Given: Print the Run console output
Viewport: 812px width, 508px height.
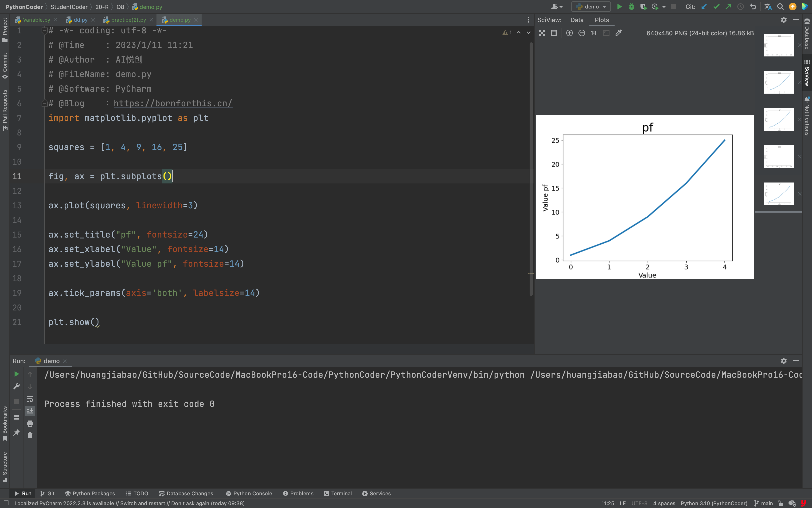Looking at the screenshot, I should [x=30, y=423].
